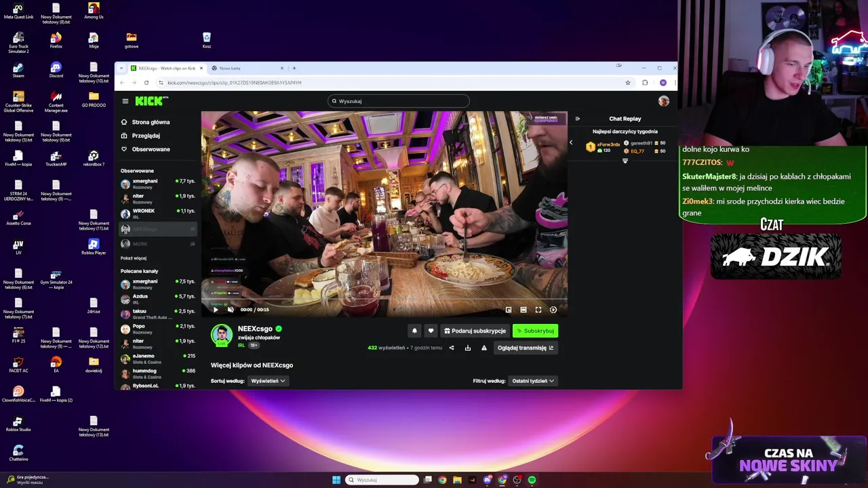
Task: Open Chrome extensions puzzle icon
Action: [x=645, y=83]
